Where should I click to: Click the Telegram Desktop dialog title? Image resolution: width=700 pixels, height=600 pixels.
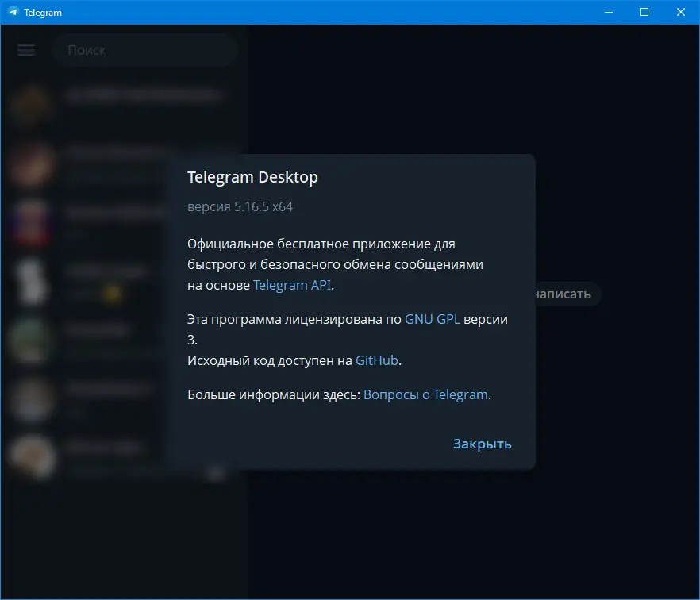(252, 177)
